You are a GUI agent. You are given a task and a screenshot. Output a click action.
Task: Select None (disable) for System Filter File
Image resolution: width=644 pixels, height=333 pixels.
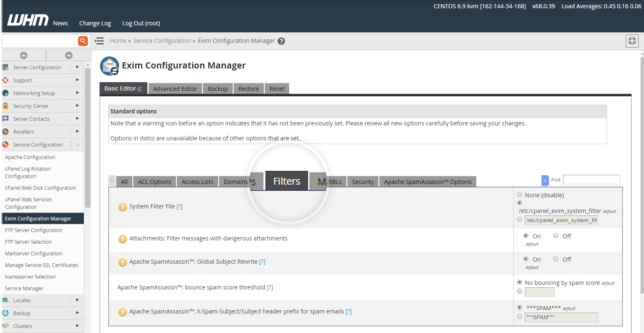[x=520, y=194]
